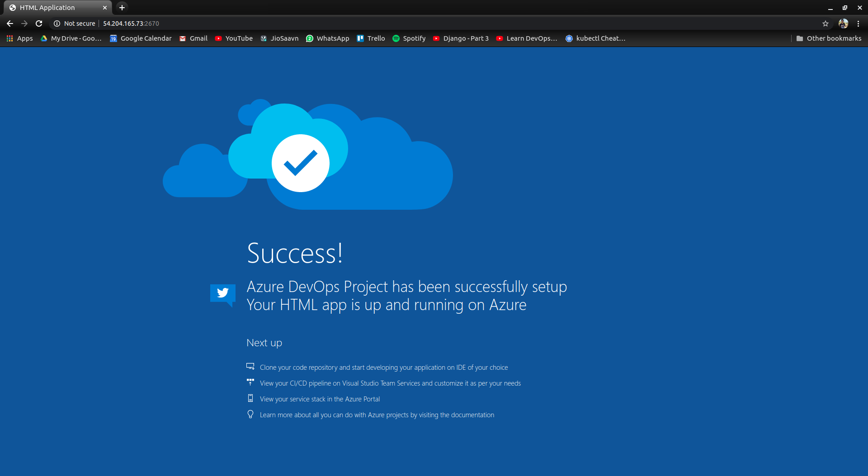Close the browser window
The image size is (868, 476).
click(859, 8)
